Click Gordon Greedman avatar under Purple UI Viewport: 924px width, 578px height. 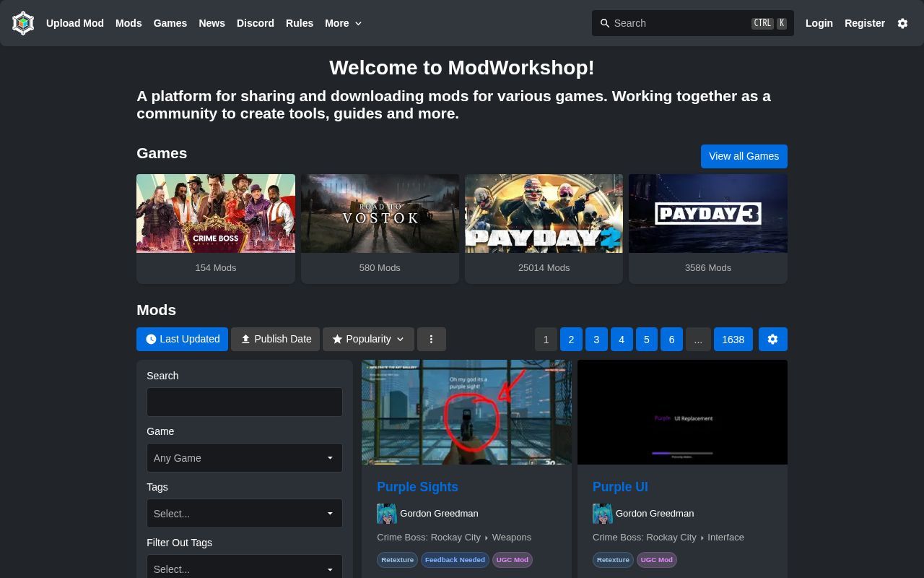(603, 514)
